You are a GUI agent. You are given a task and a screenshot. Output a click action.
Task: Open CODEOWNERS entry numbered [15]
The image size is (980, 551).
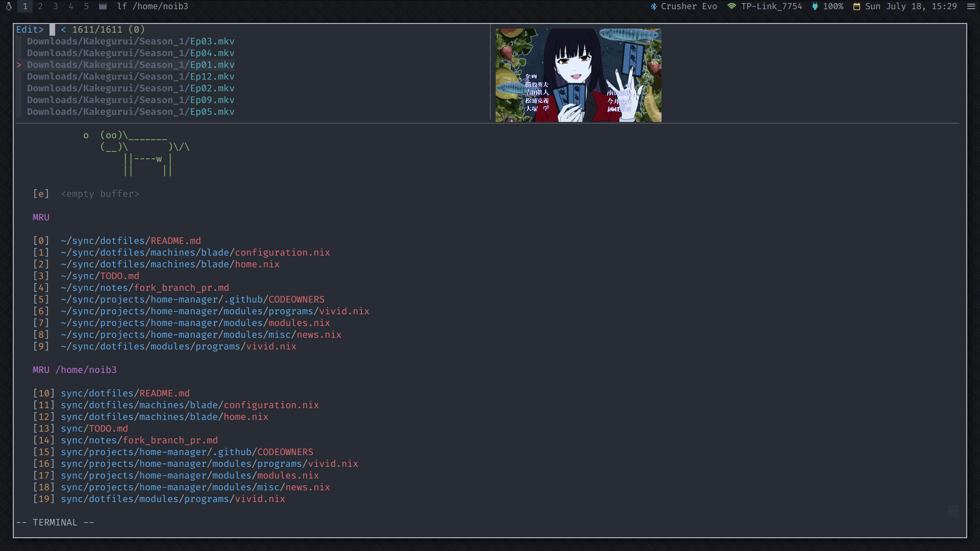pyautogui.click(x=187, y=452)
